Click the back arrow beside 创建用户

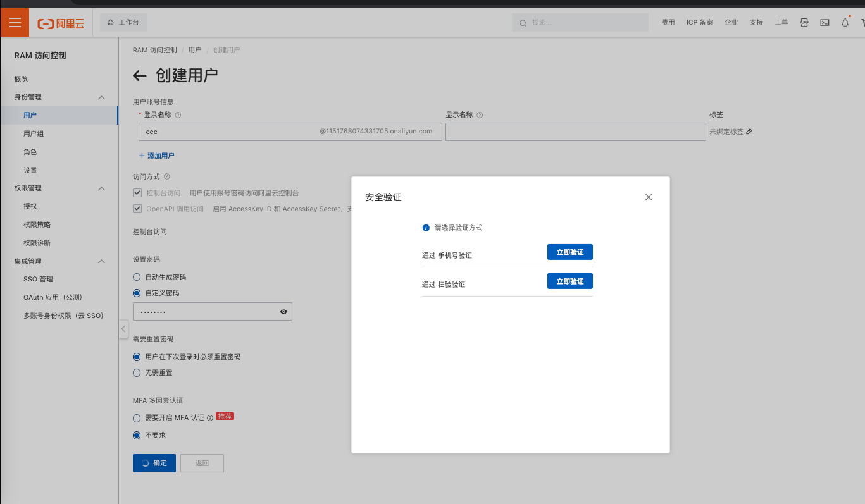[140, 76]
